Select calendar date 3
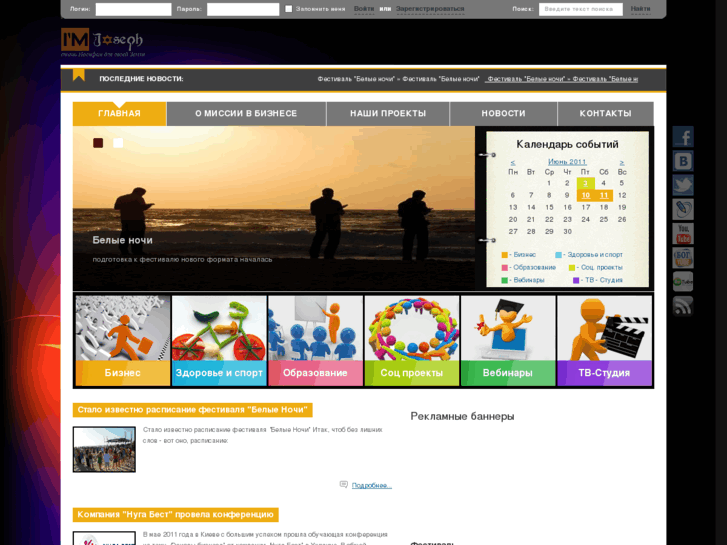727x545 pixels. [586, 183]
